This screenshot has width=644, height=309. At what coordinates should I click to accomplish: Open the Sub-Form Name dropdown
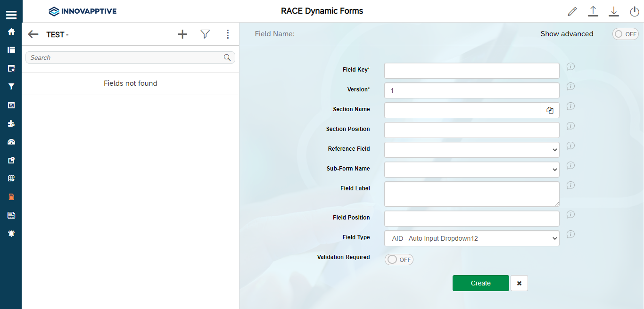coord(471,170)
